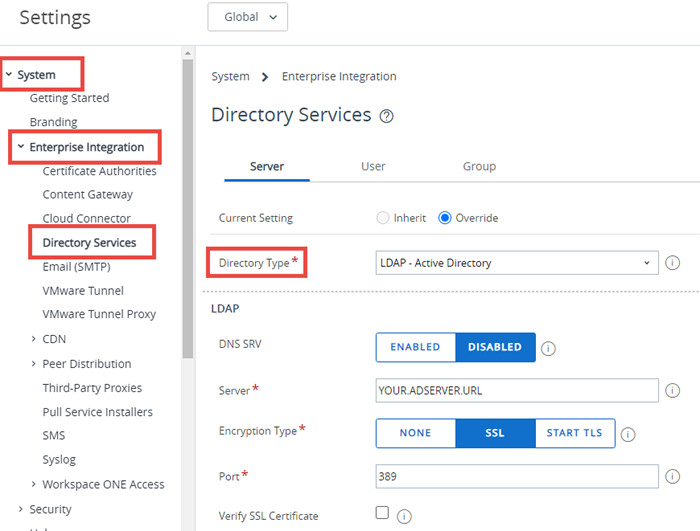The height and width of the screenshot is (531, 700).
Task: Set DNS SRV to Disabled
Action: pyautogui.click(x=495, y=347)
